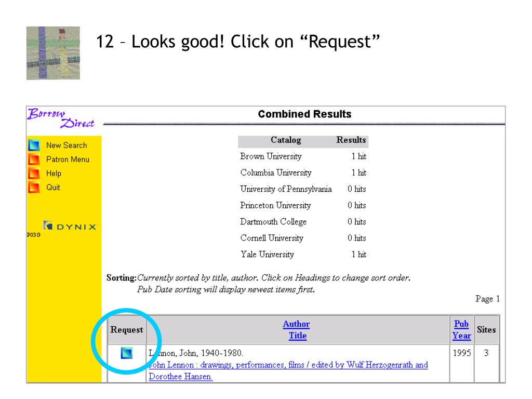Image resolution: width=532 pixels, height=399 pixels.
Task: Click the Cornell University catalog row
Action: (x=303, y=238)
